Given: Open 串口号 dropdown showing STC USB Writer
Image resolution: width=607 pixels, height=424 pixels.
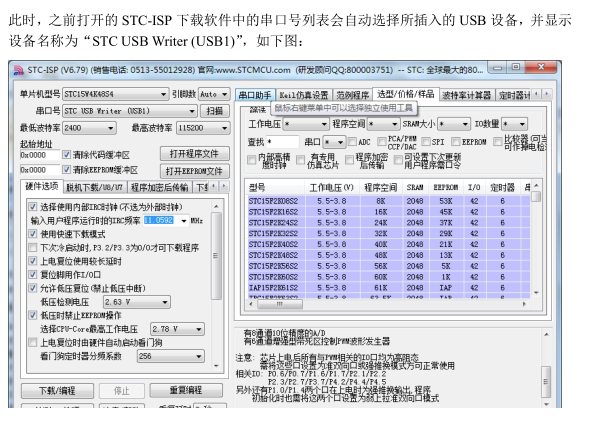Looking at the screenshot, I should point(130,111).
